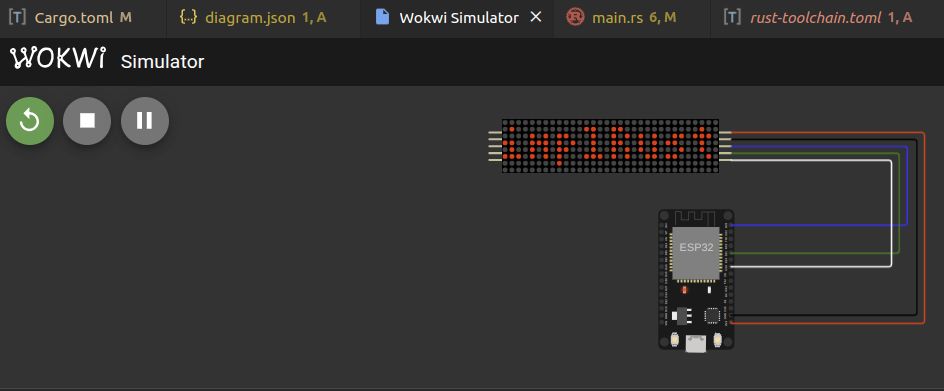Screen dimensions: 944x391
Task: Close the Wokwi Simulator tab
Action: pyautogui.click(x=535, y=17)
